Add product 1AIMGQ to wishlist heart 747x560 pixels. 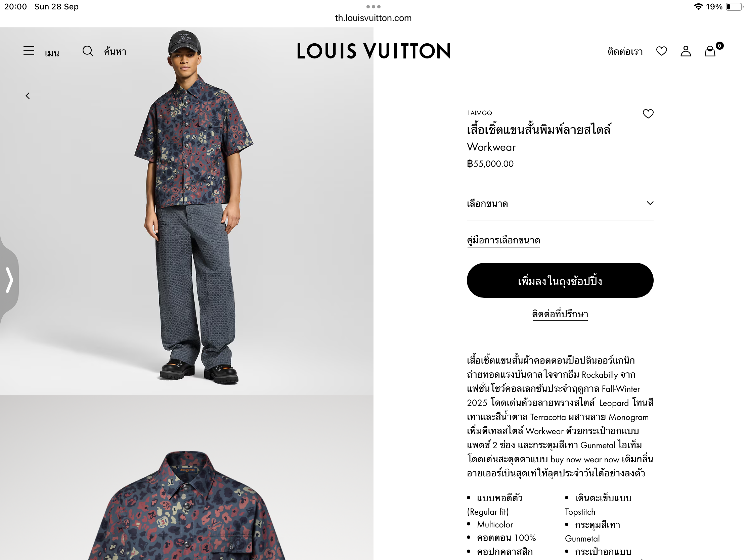[648, 114]
